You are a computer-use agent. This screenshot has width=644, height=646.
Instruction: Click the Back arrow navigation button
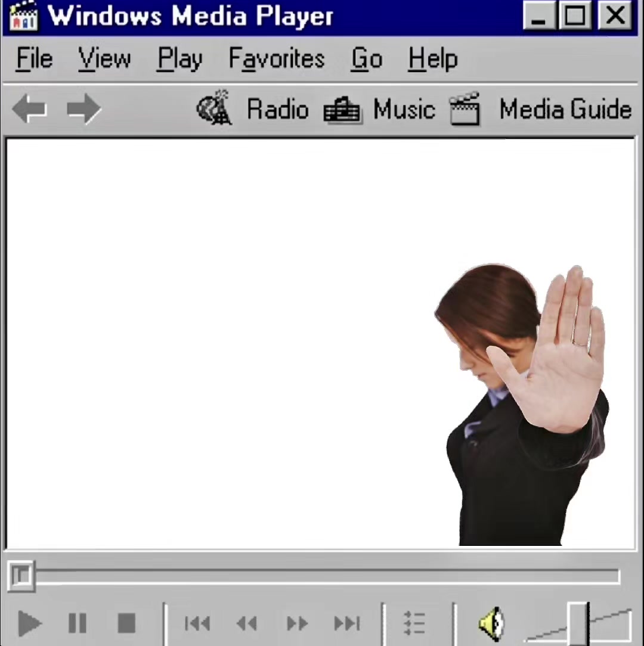pos(29,109)
